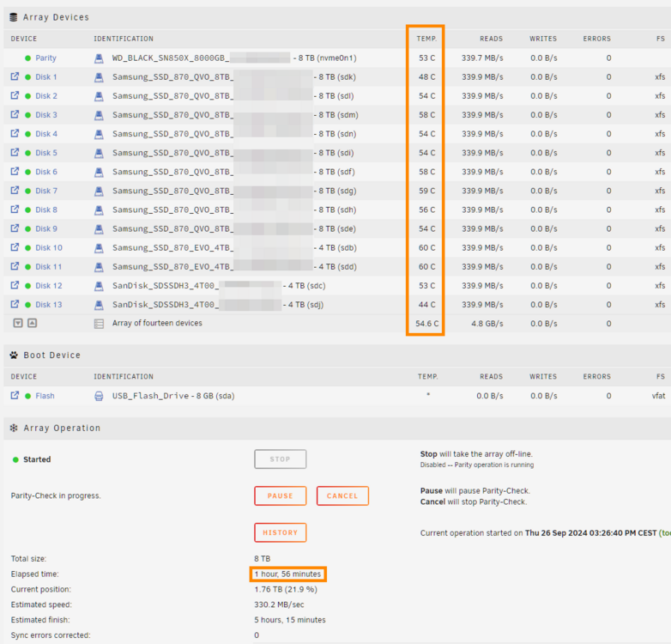
Task: Open the Disk 2 device link
Action: pos(46,96)
